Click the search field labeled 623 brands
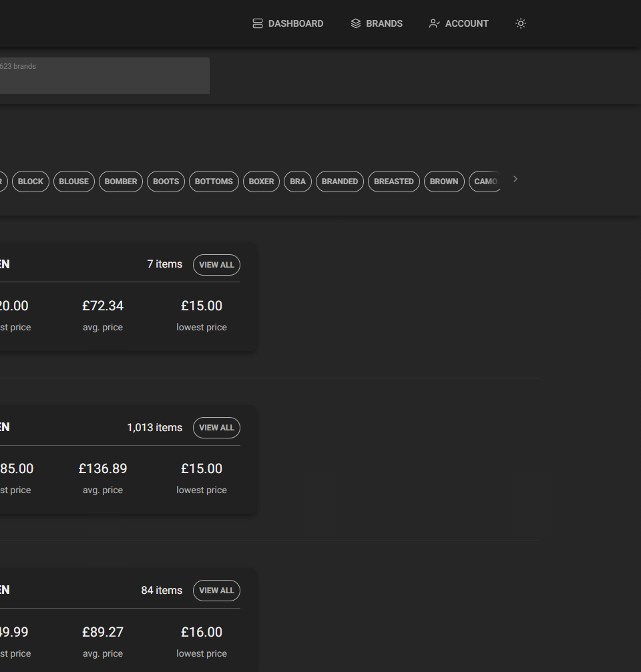The width and height of the screenshot is (641, 672). click(105, 75)
